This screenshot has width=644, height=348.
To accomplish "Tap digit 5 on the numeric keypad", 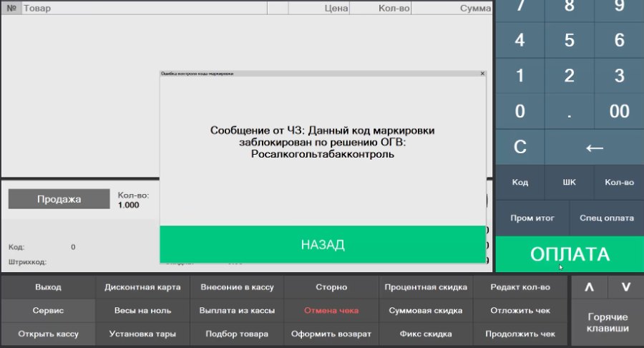I will pos(570,40).
